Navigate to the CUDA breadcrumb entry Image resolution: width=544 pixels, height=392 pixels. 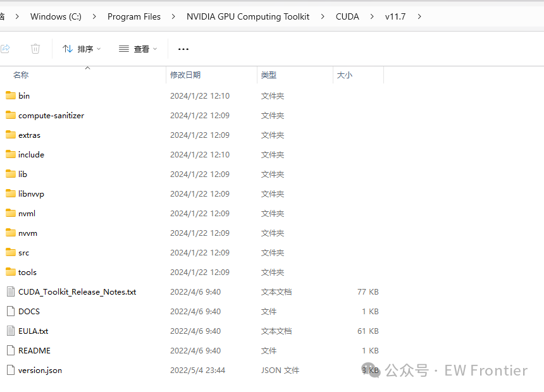(347, 16)
